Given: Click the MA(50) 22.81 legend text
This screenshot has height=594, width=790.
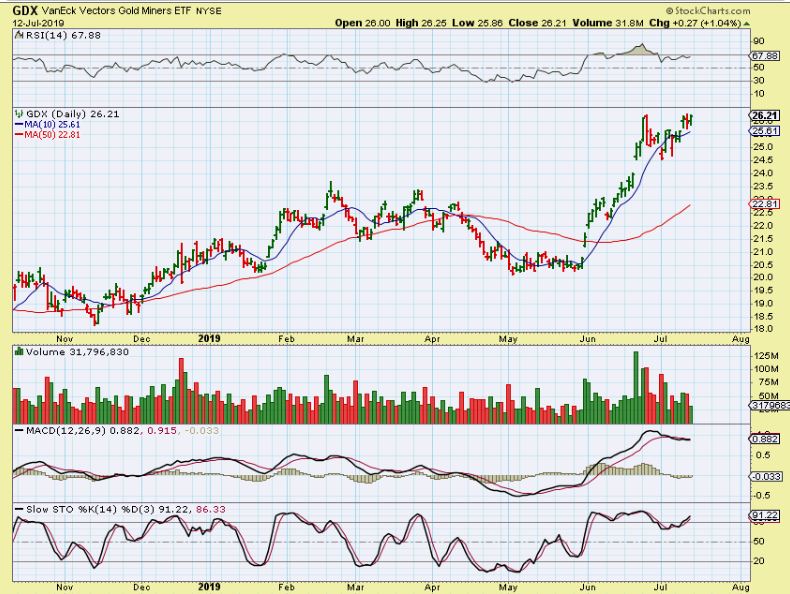Looking at the screenshot, I should tap(52, 135).
